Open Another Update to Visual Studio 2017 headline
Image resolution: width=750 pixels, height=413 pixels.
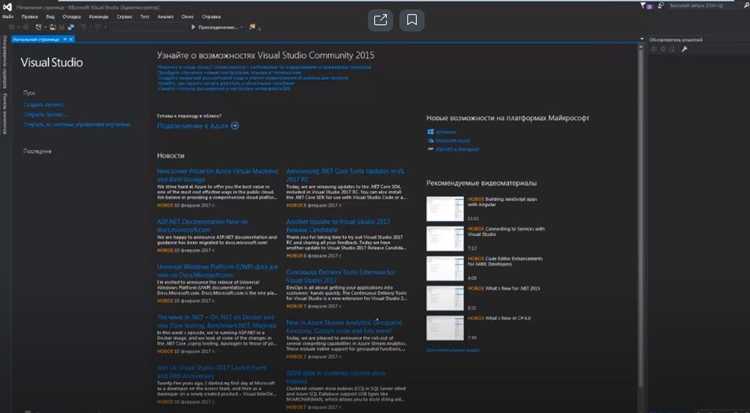(x=338, y=225)
